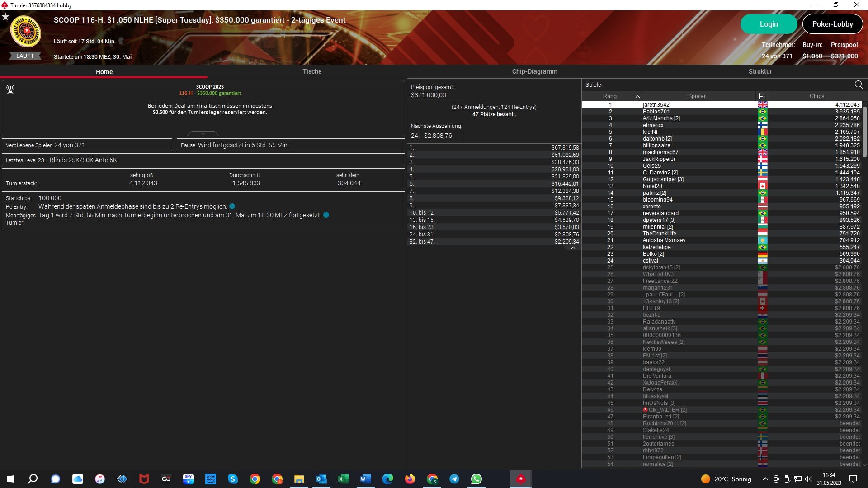The height and width of the screenshot is (488, 868).
Task: Launch iTunes from the taskbar
Action: (x=100, y=479)
